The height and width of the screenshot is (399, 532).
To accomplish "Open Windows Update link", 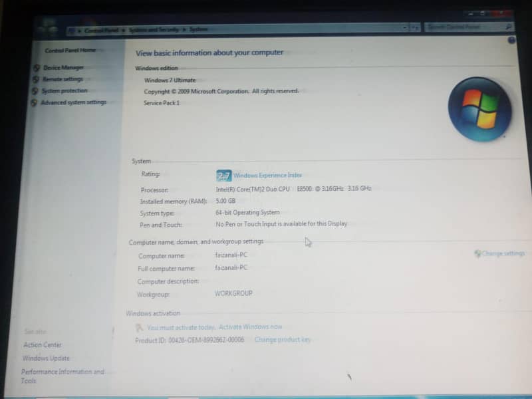I will coord(46,358).
